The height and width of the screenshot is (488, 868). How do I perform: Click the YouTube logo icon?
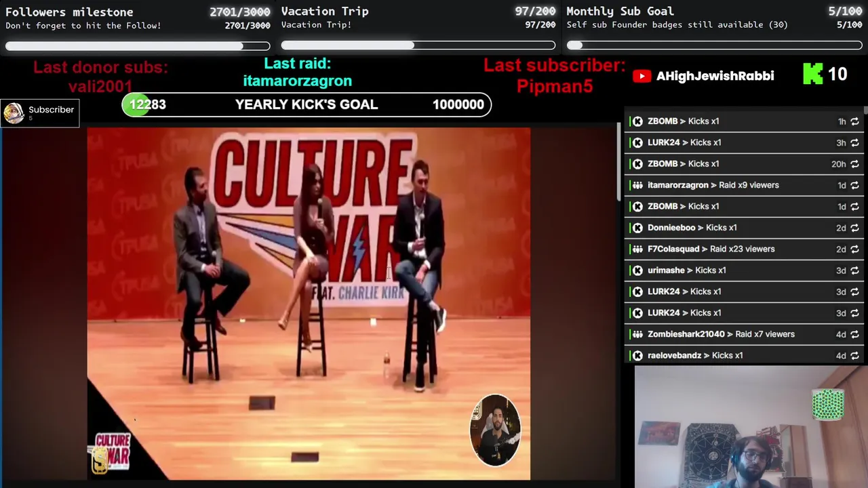642,76
